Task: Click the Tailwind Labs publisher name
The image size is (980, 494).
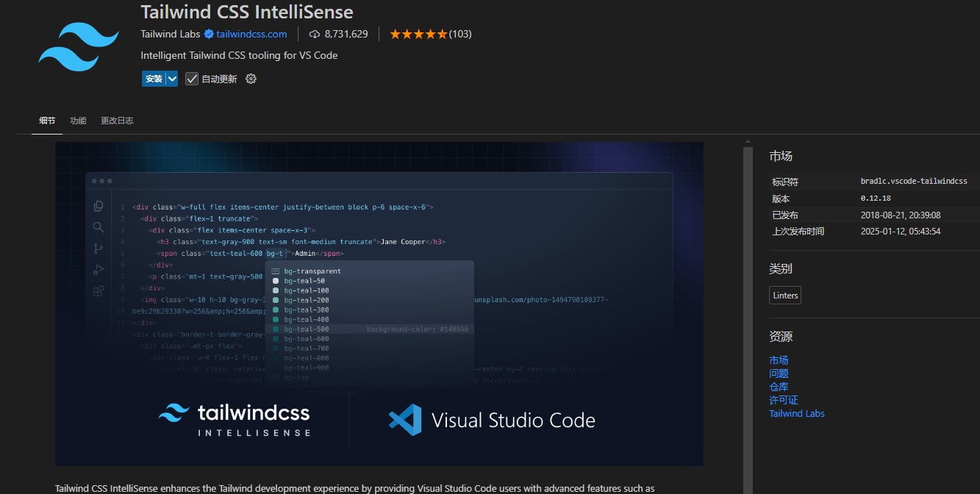Action: point(171,34)
